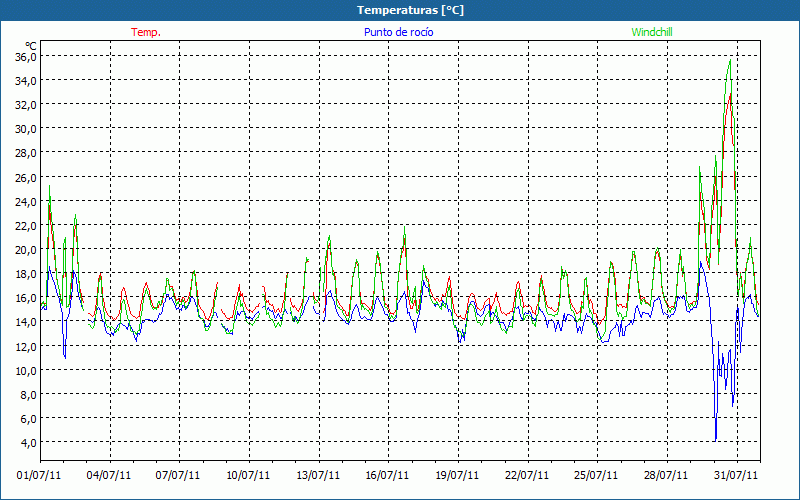Click the 01/07/11 date label
The width and height of the screenshot is (800, 500).
[x=39, y=475]
